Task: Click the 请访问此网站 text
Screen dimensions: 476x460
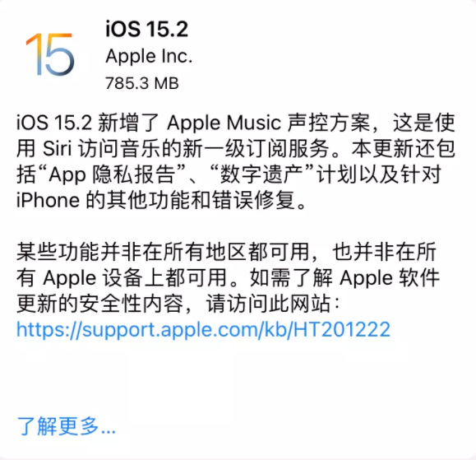Action: tap(268, 304)
